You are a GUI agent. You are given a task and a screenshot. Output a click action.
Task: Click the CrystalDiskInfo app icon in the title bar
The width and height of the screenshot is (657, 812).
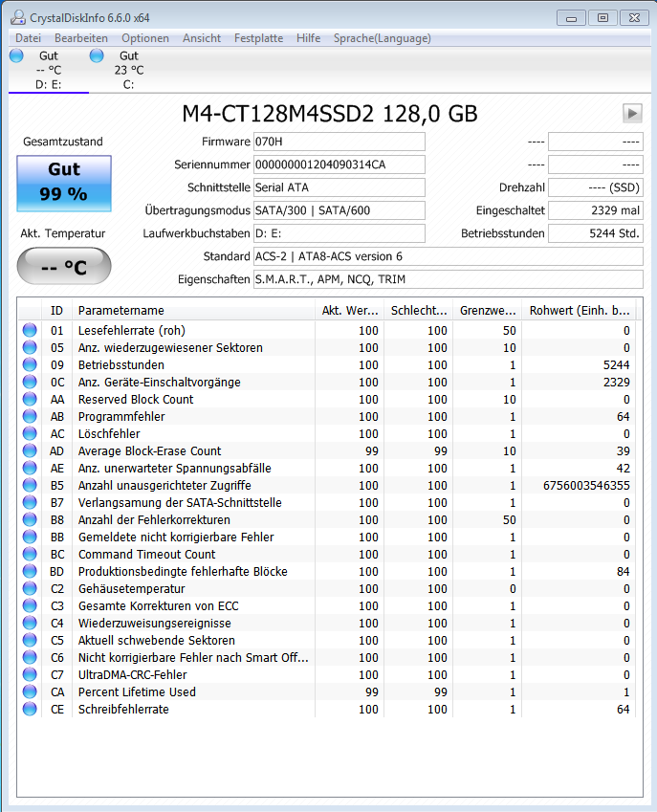click(x=18, y=17)
